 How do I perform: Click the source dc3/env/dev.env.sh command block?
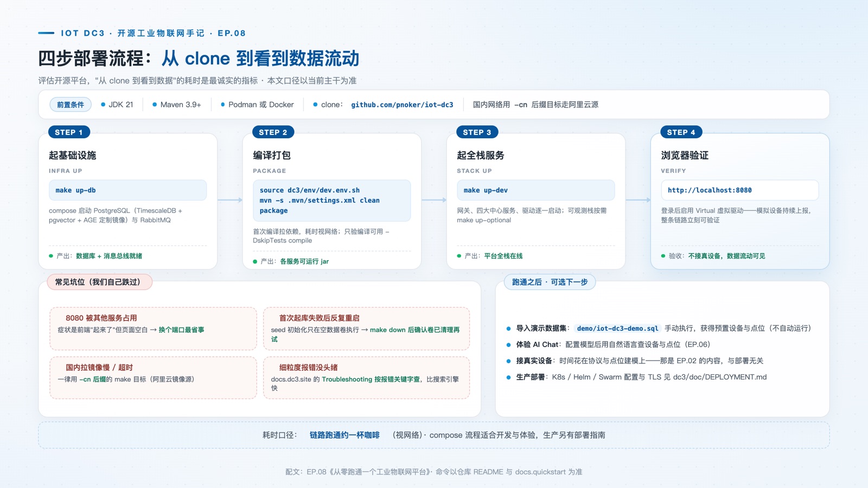click(331, 201)
